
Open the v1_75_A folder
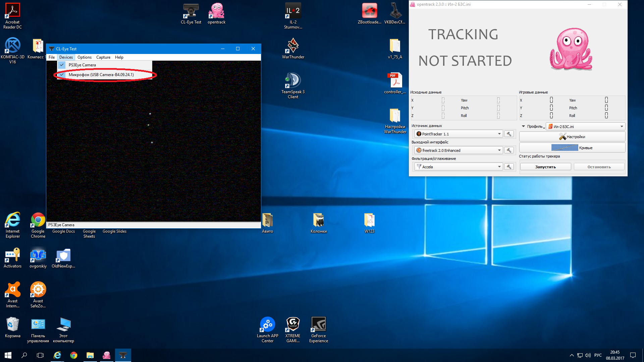(x=395, y=48)
